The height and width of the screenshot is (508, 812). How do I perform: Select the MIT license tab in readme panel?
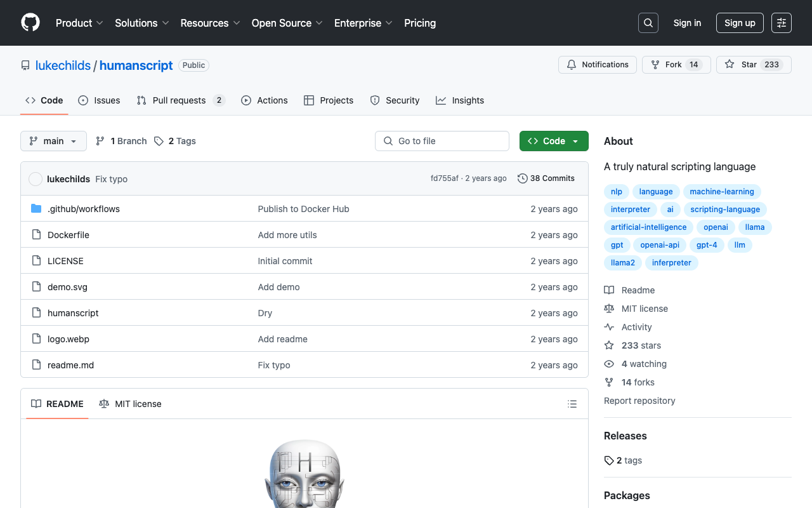pyautogui.click(x=130, y=404)
